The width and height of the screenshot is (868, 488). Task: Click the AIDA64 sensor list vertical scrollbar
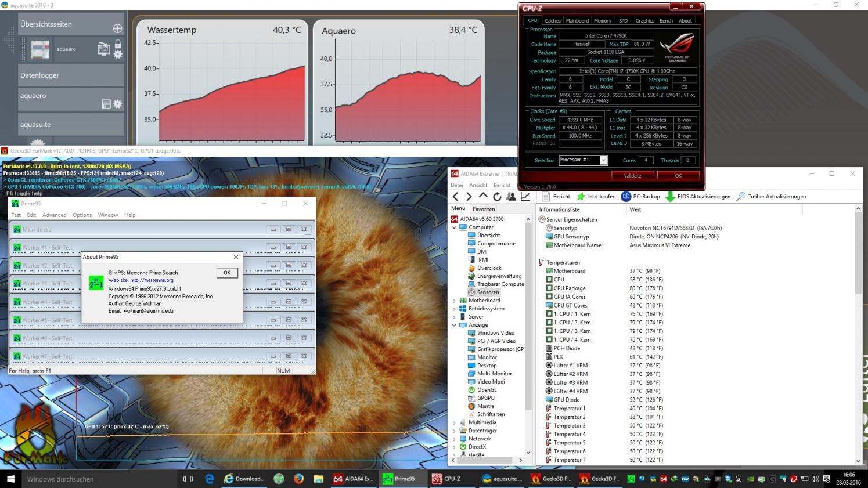(x=858, y=335)
